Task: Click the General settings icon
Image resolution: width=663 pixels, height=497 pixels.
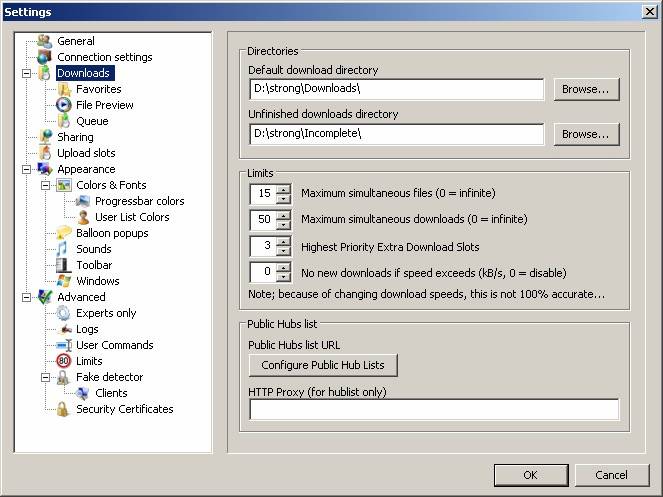Action: pos(44,41)
